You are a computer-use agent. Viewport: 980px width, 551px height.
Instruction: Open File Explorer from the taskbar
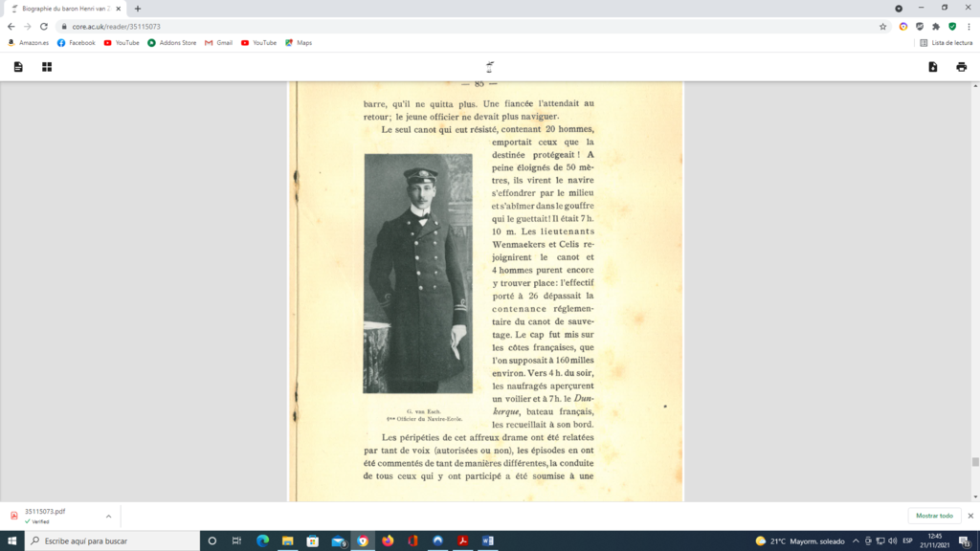(x=287, y=541)
